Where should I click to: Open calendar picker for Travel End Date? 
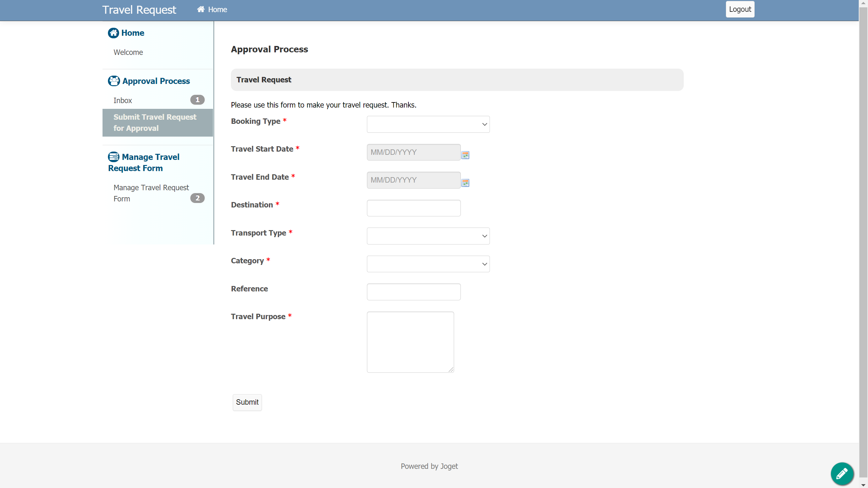pyautogui.click(x=465, y=183)
